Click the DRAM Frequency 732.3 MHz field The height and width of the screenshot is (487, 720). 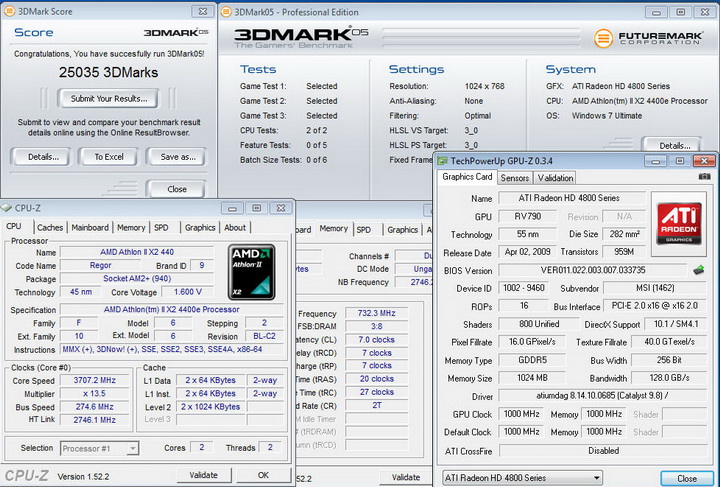point(377,313)
